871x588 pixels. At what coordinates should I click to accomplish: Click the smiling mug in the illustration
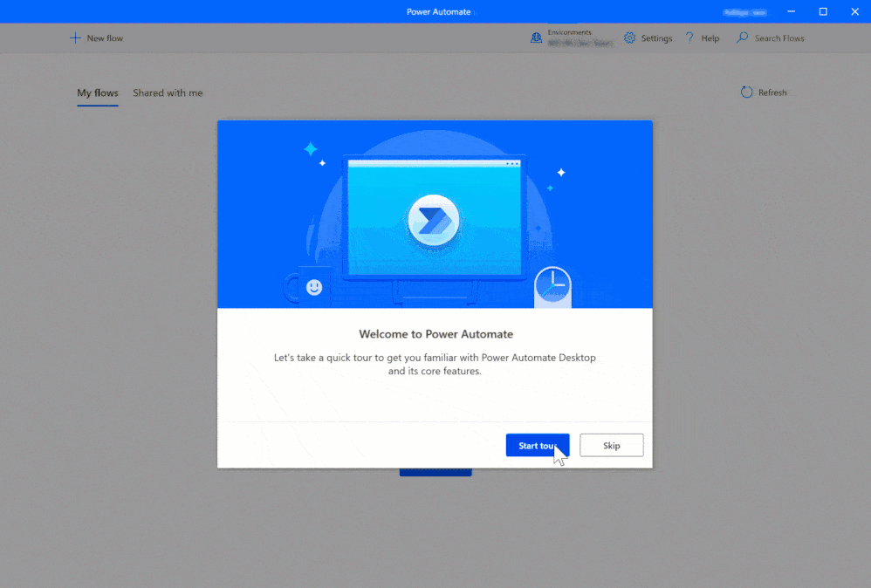pos(313,286)
